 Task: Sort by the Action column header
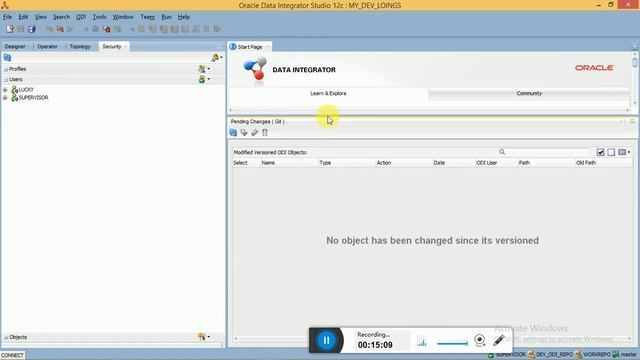[x=404, y=163]
